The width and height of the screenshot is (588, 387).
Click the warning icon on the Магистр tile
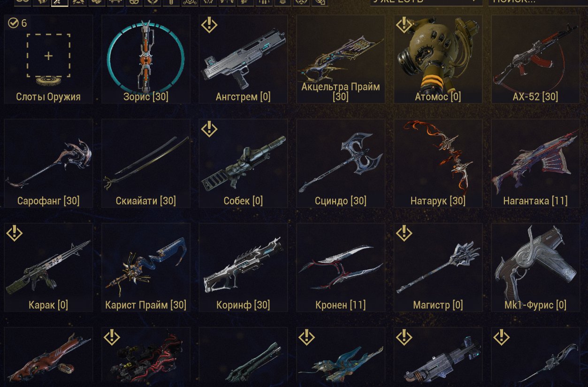(x=404, y=233)
